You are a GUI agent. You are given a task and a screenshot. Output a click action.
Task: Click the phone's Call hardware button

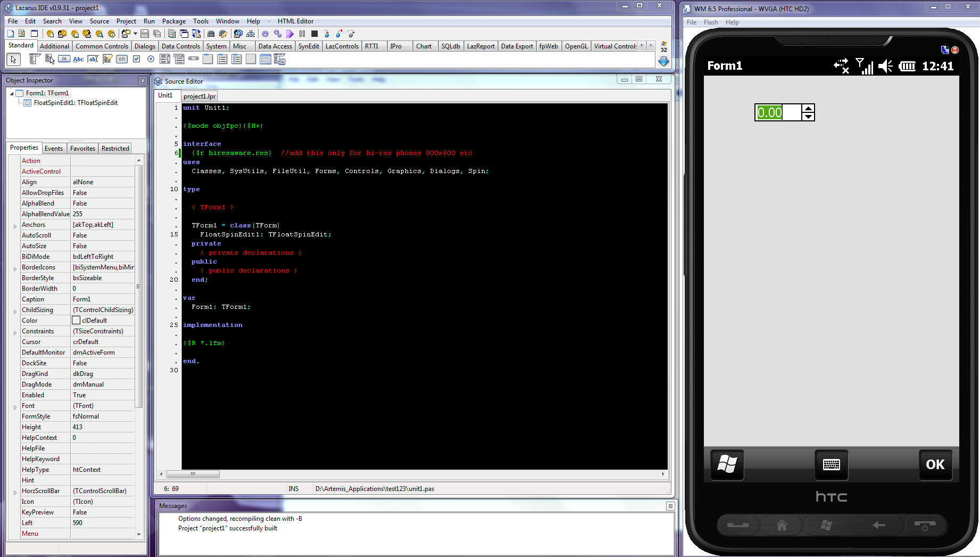(737, 526)
